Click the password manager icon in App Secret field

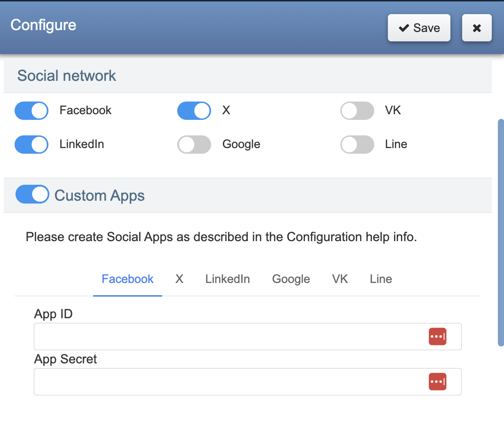point(437,382)
